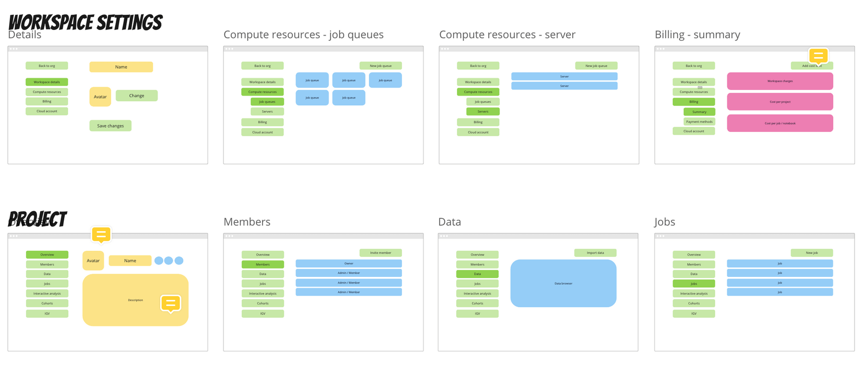Click the Name field in Details frame
Image resolution: width=868 pixels, height=371 pixels.
point(121,67)
